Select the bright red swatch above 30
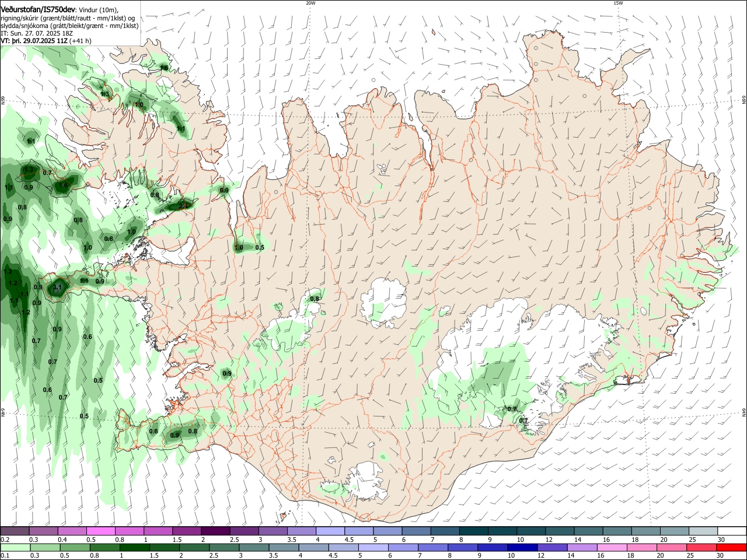This screenshot has width=747, height=560. pyautogui.click(x=731, y=548)
